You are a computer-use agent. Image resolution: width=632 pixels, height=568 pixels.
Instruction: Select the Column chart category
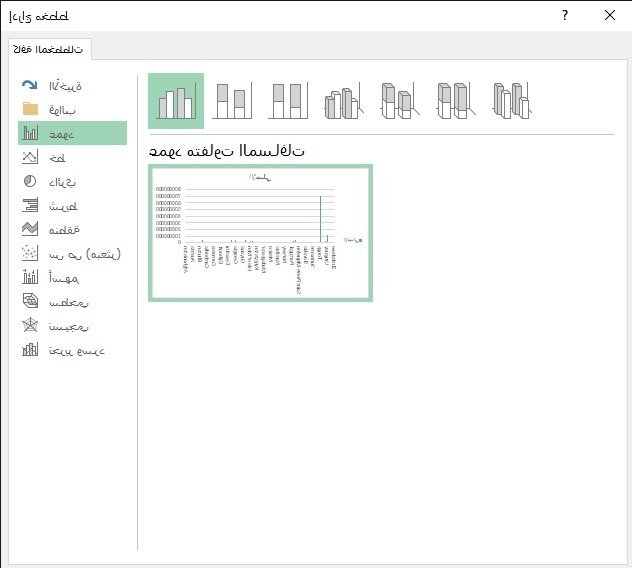pyautogui.click(x=72, y=133)
